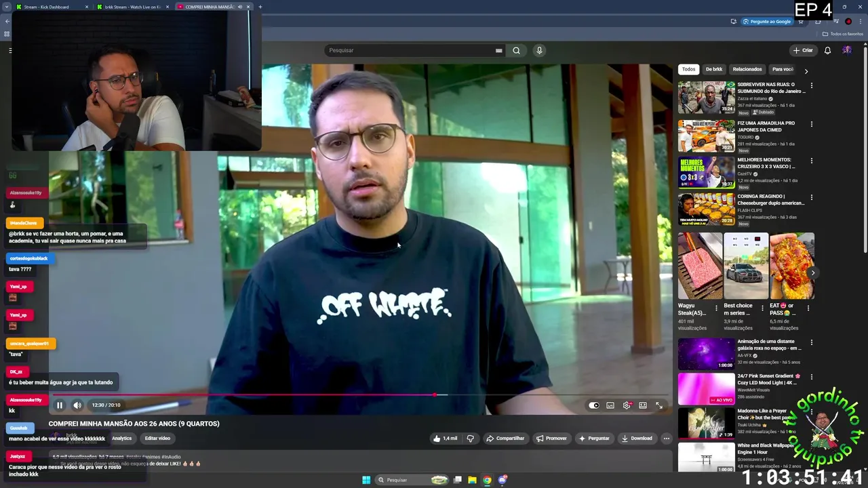Click Editar vídeo button
This screenshot has height=488, width=868.
click(157, 439)
